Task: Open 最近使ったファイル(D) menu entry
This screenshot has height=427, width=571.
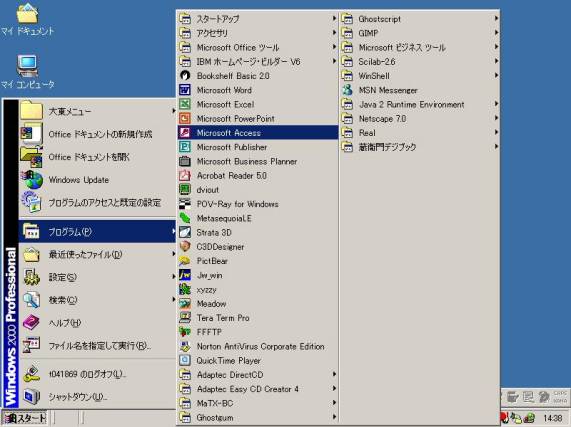Action: [x=98, y=254]
